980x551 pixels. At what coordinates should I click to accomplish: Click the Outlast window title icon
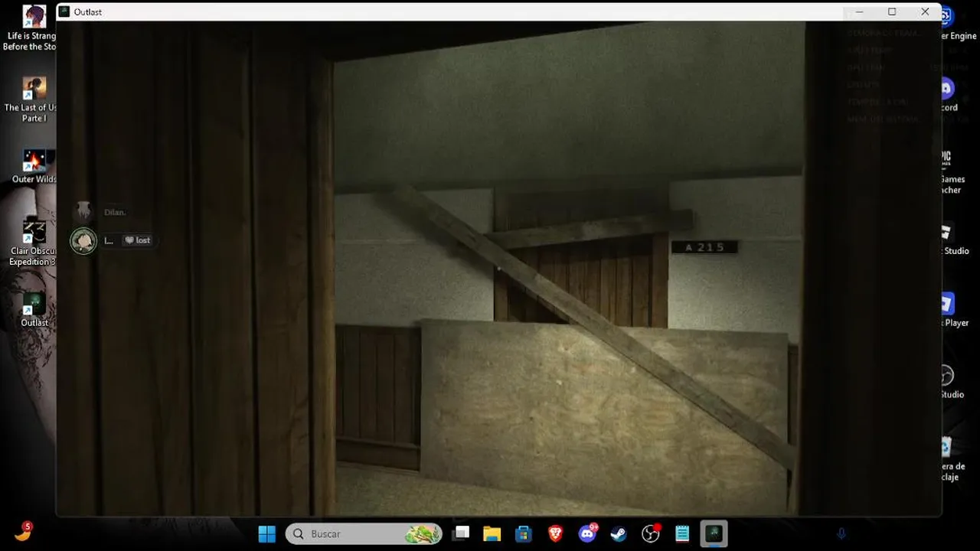[64, 11]
